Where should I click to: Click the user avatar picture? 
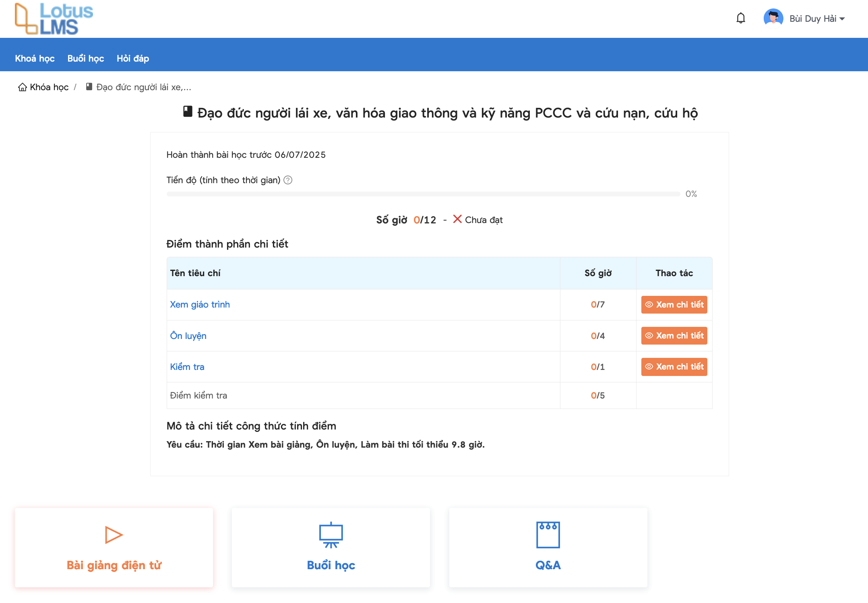[x=773, y=18]
